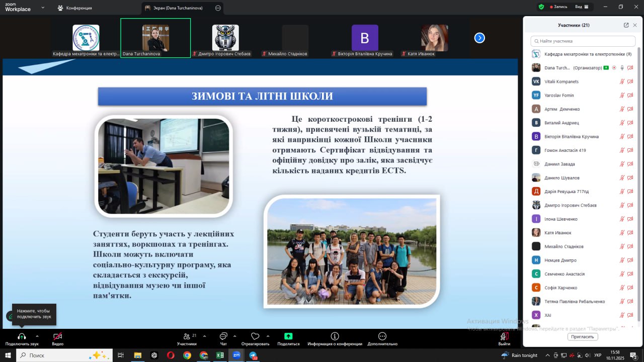Click the Запись recording indicator
This screenshot has width=644, height=362.
tap(558, 7)
